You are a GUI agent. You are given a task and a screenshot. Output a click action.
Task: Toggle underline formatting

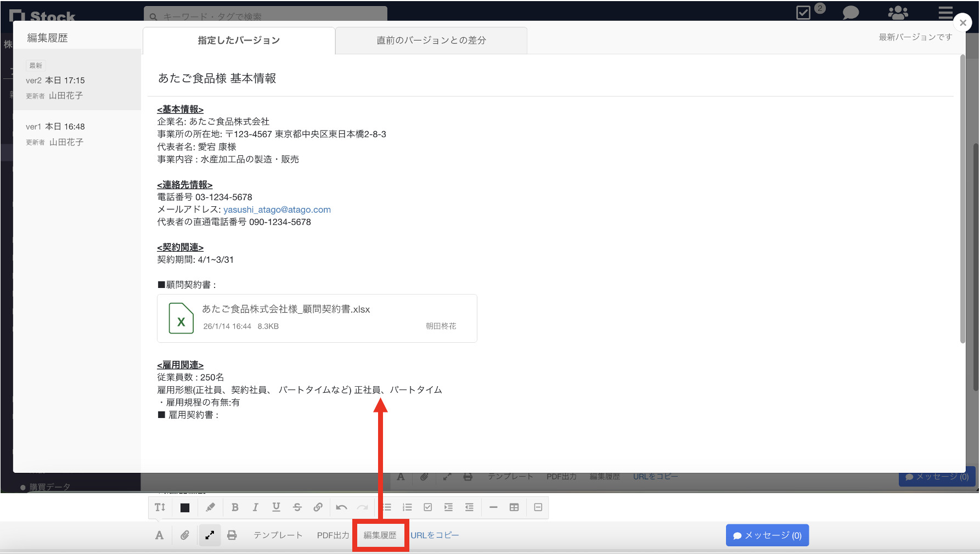[276, 507]
